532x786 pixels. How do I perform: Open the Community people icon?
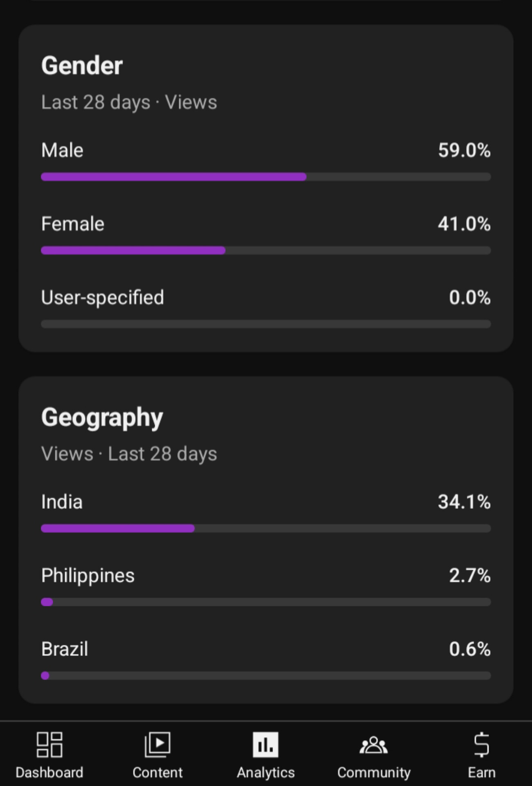[374, 745]
